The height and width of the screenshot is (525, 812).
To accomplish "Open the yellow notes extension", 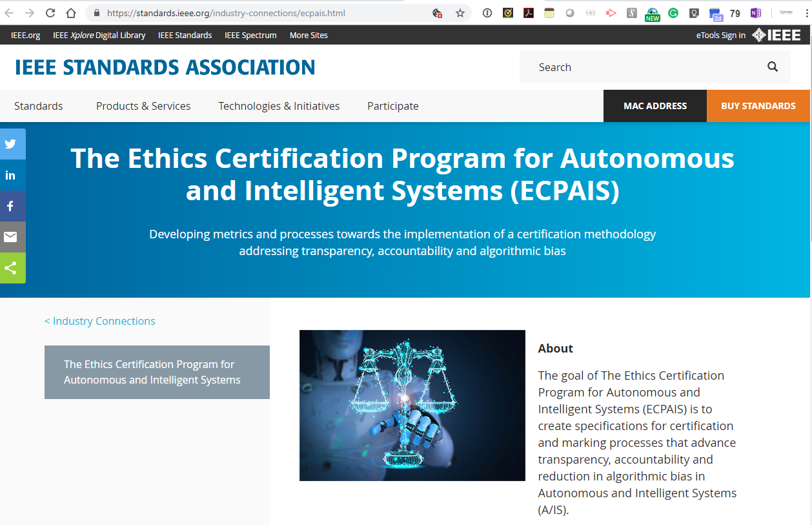I will (549, 13).
